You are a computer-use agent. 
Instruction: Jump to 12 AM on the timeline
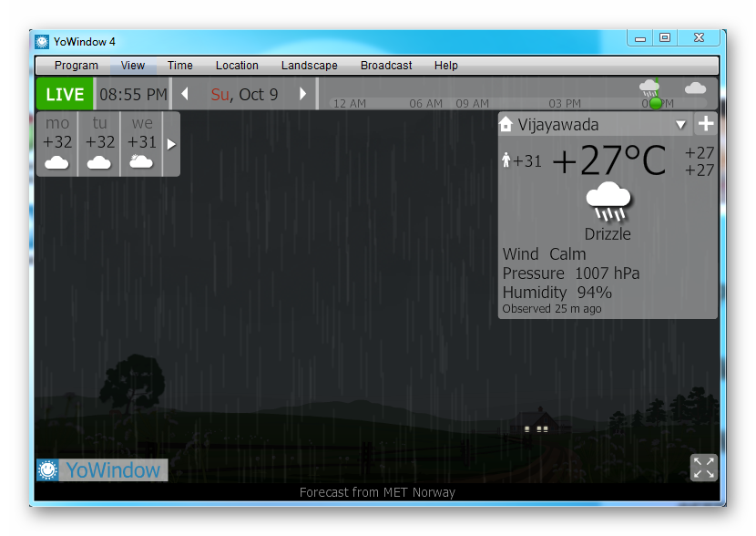point(350,104)
